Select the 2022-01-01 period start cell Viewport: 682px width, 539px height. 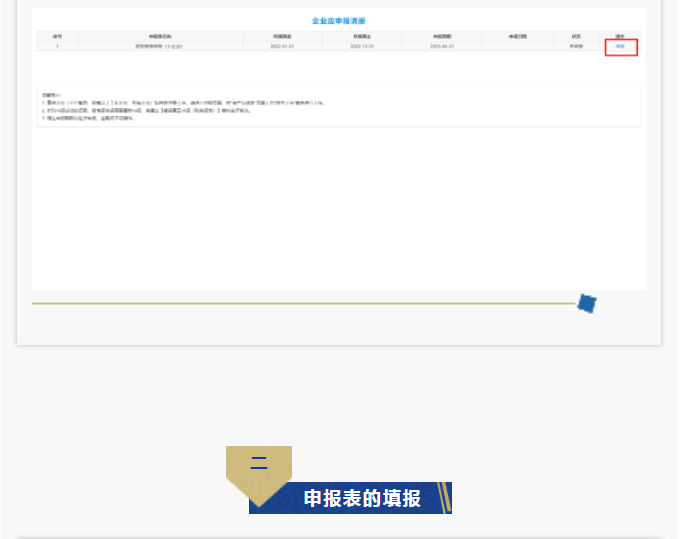pos(282,46)
